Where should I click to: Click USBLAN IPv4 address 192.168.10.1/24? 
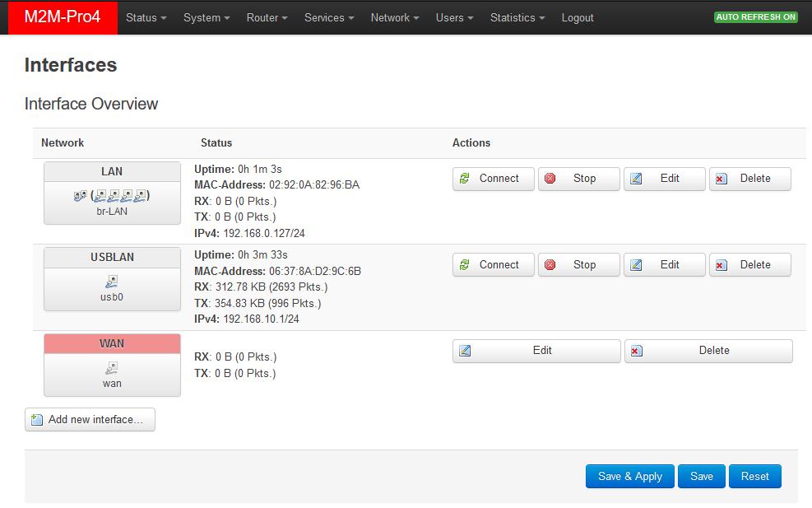(261, 319)
